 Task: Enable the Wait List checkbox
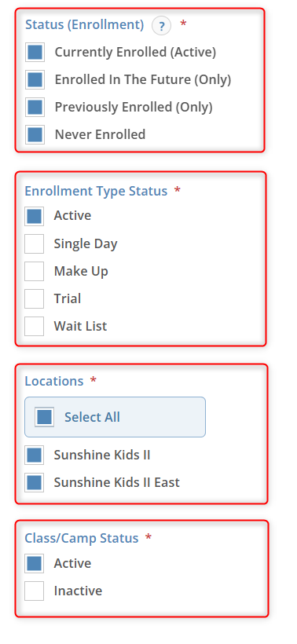34,326
